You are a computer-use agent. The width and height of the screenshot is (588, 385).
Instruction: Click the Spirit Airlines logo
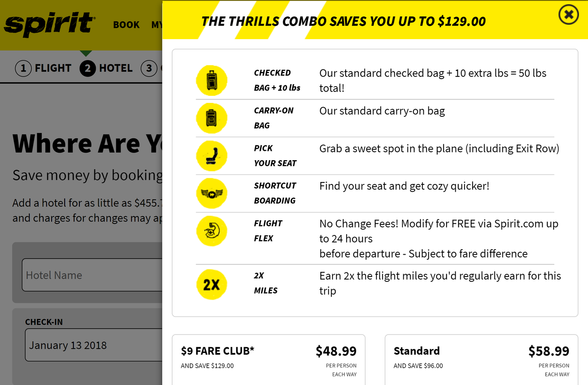tap(48, 24)
